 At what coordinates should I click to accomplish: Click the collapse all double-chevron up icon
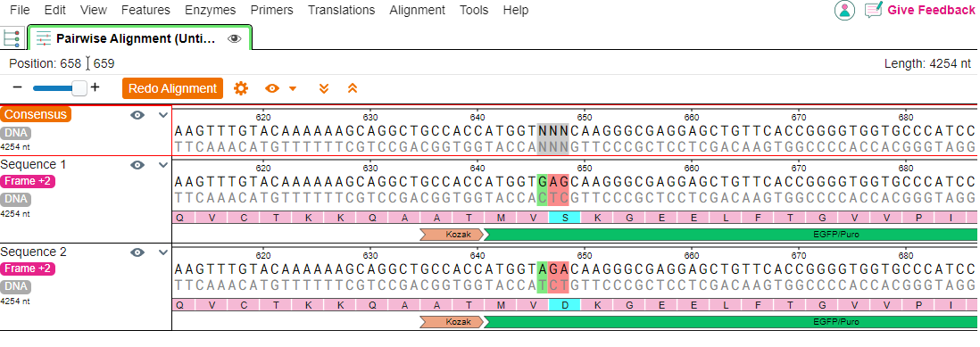pyautogui.click(x=353, y=88)
